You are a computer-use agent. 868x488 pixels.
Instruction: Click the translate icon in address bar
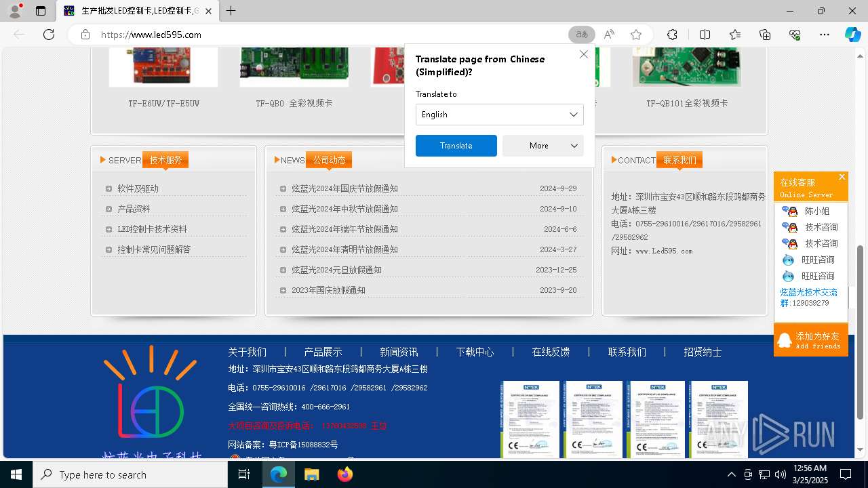pos(581,35)
